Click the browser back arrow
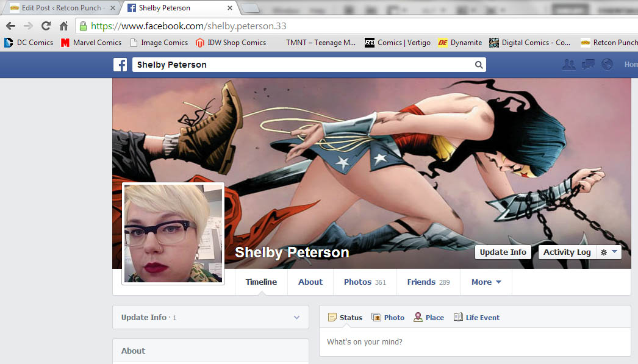This screenshot has width=638, height=364. [x=10, y=26]
